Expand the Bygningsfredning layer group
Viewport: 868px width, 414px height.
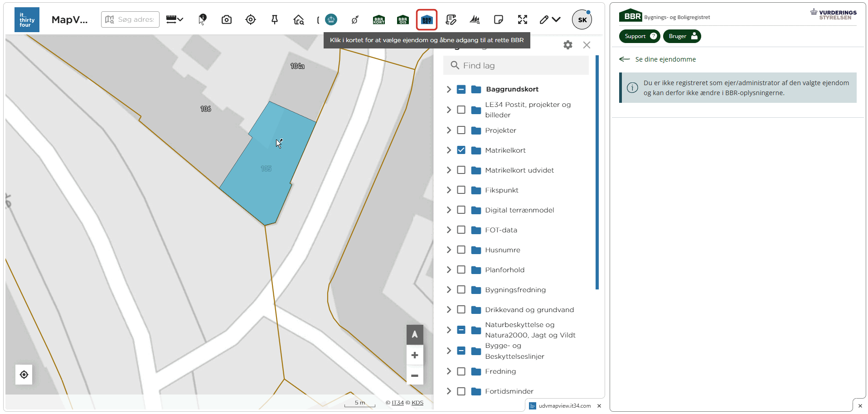point(449,289)
